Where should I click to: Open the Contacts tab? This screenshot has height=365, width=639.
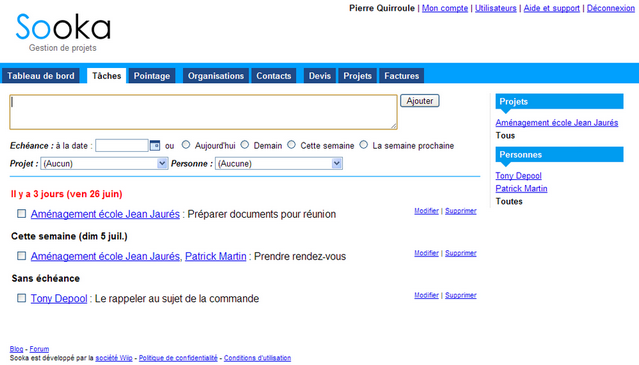[273, 76]
